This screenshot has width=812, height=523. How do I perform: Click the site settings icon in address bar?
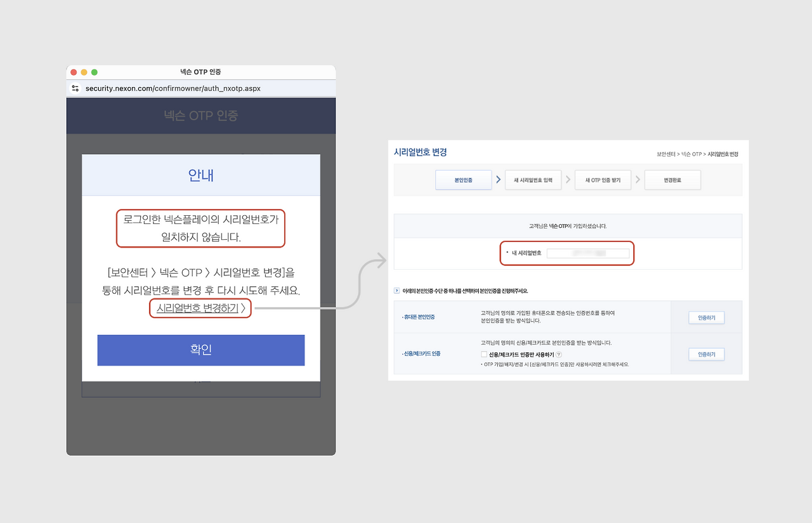click(x=75, y=88)
